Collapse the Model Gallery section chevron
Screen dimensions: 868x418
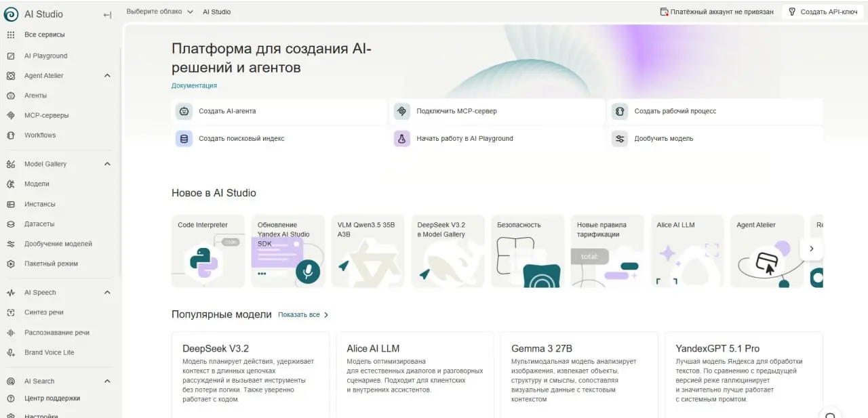pos(107,164)
